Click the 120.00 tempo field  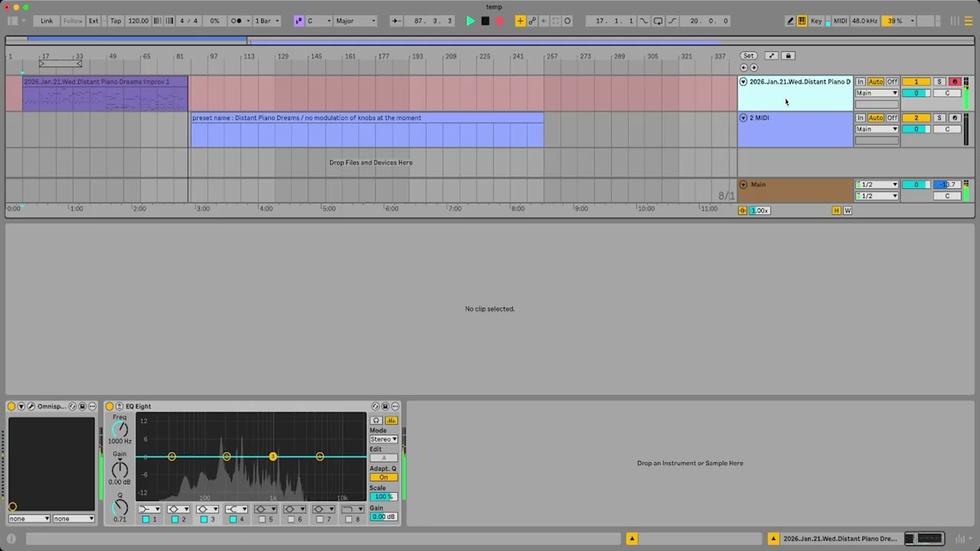pos(139,21)
